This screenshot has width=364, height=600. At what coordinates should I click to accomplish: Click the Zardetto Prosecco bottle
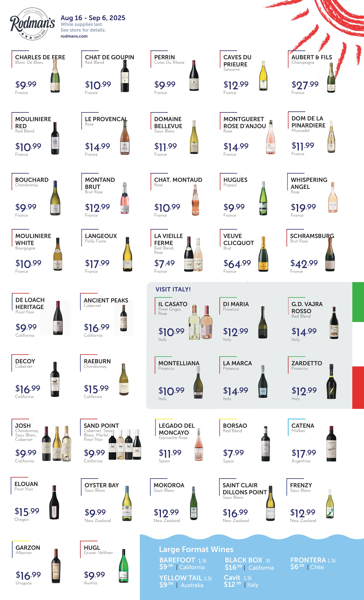coord(331,382)
